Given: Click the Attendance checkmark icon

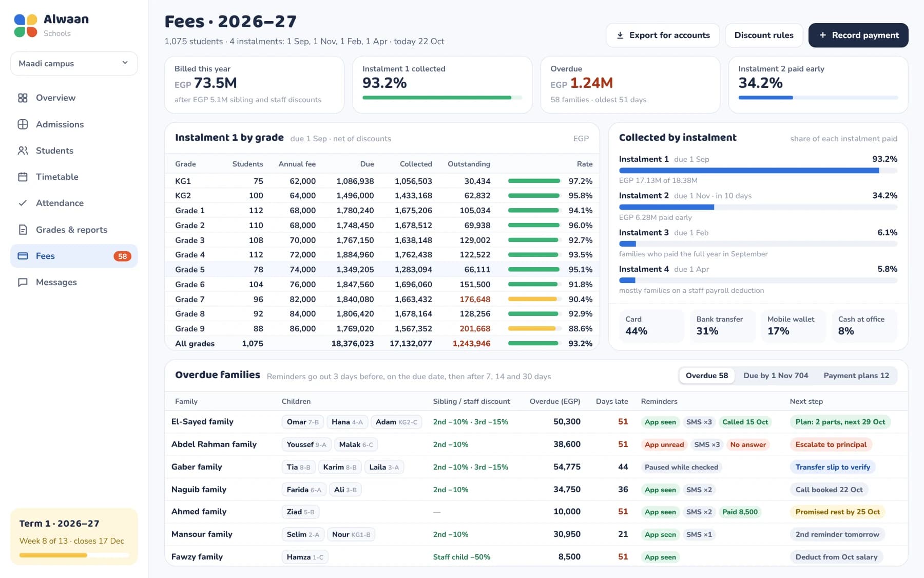Looking at the screenshot, I should tap(23, 203).
